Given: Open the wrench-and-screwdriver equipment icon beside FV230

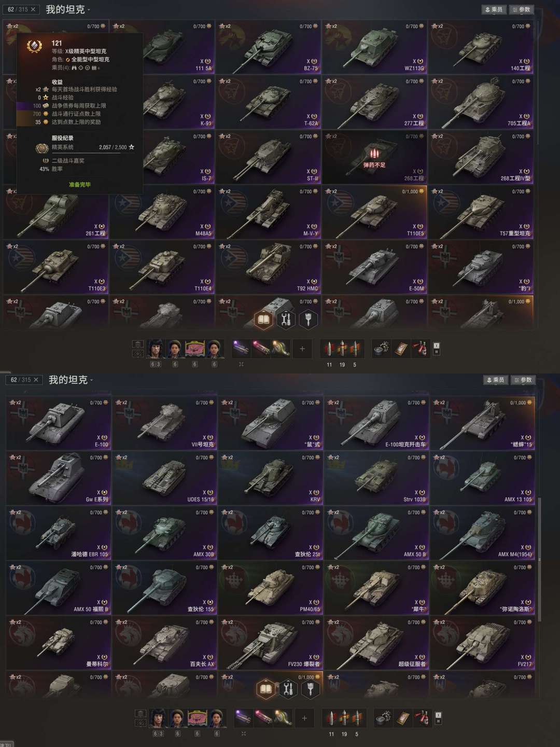Looking at the screenshot, I should coord(288,689).
